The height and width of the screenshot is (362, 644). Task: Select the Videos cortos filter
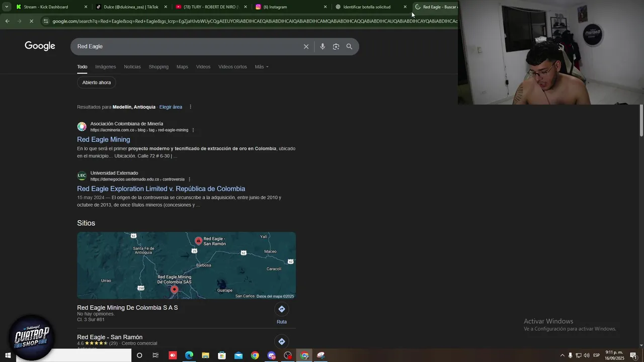pyautogui.click(x=232, y=67)
